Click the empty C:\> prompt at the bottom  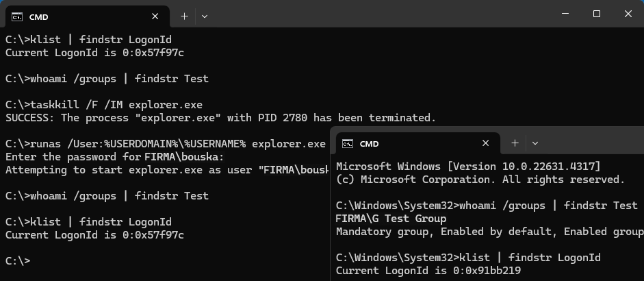coord(18,261)
